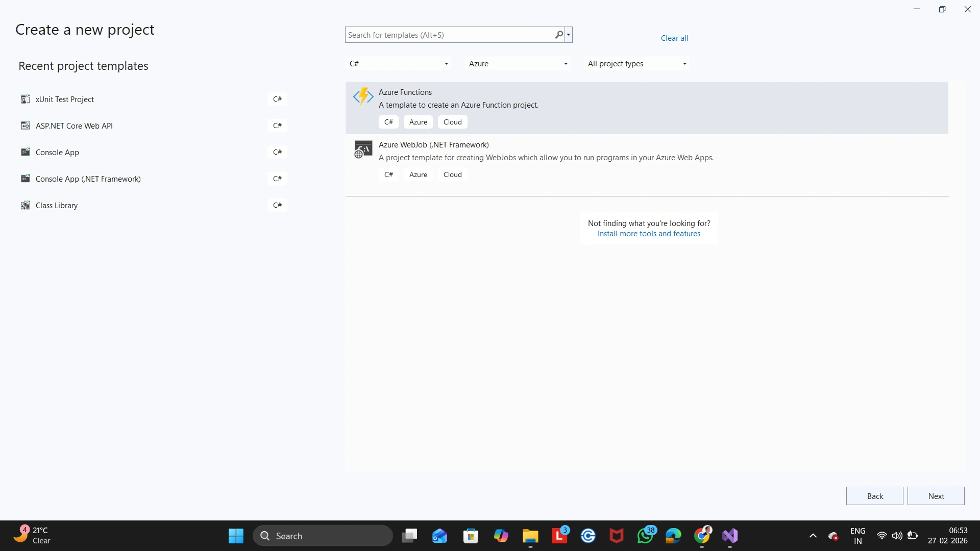Select the Azure Functions template title

click(x=405, y=92)
